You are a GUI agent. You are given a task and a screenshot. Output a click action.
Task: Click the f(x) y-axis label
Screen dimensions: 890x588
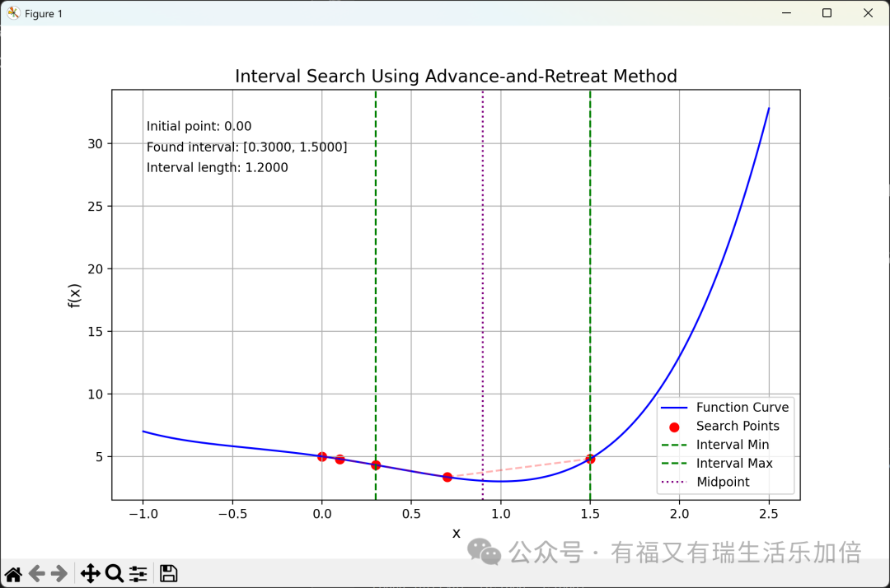tap(75, 295)
